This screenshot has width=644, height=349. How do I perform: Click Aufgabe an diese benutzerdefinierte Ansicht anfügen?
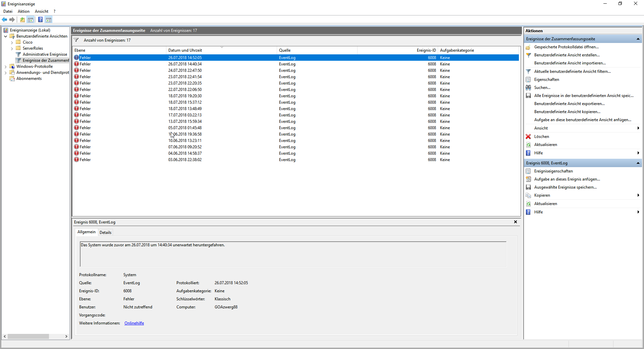(x=583, y=120)
